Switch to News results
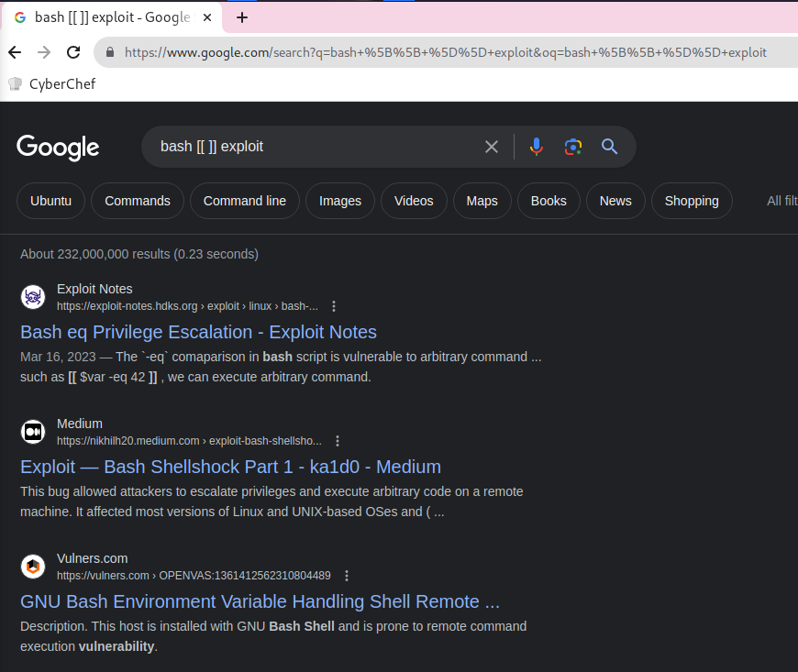798x672 pixels. pos(615,201)
